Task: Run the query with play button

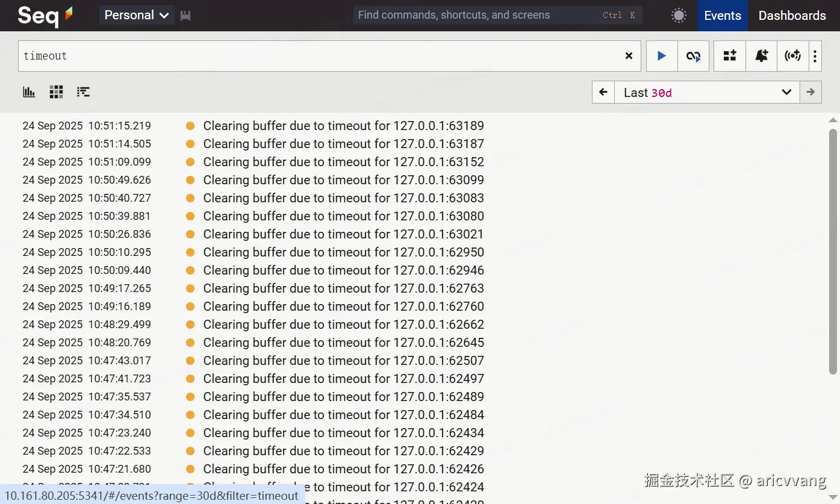Action: [662, 56]
